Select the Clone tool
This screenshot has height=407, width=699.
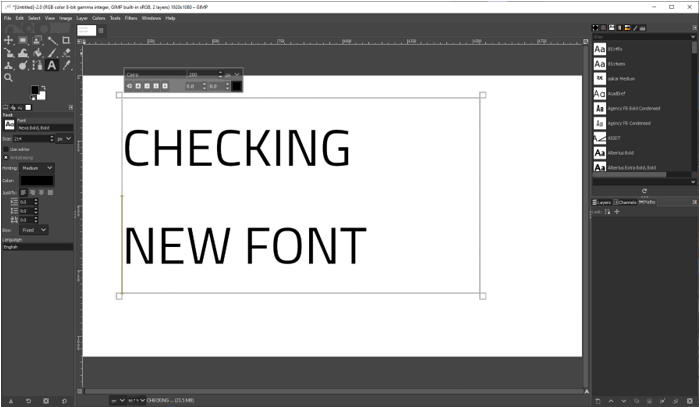pos(8,66)
